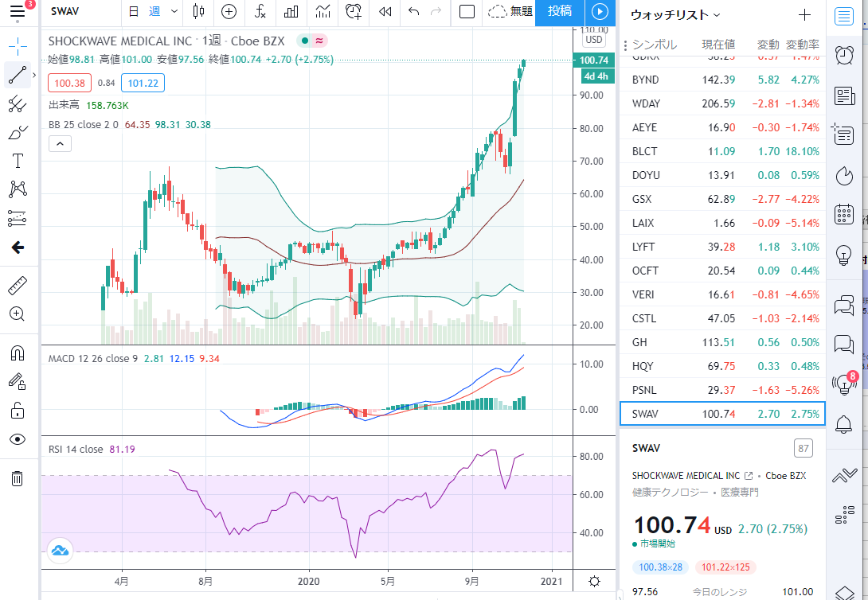Sort watchlist by 現在値 column
Screen dimensions: 868x600
pos(718,45)
